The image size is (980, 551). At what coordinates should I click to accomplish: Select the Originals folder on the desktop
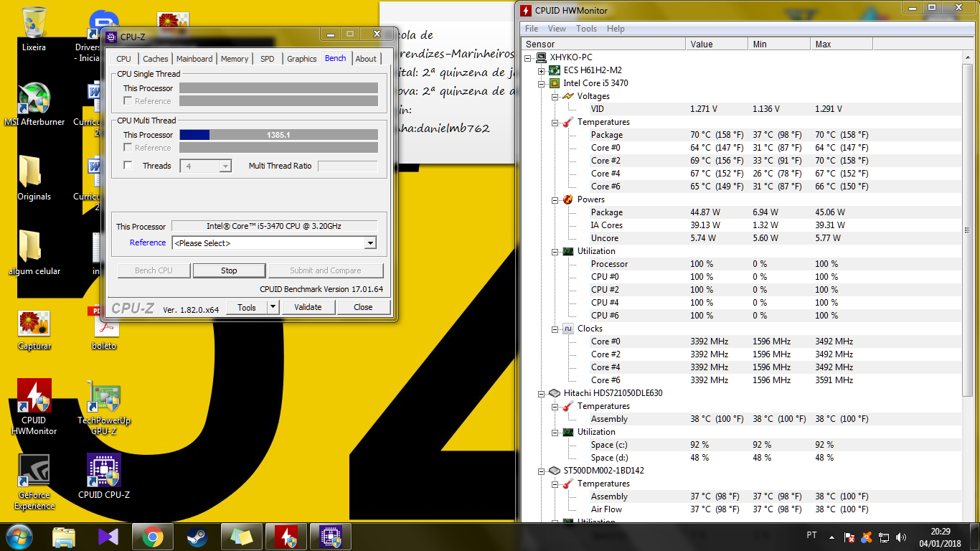[34, 179]
